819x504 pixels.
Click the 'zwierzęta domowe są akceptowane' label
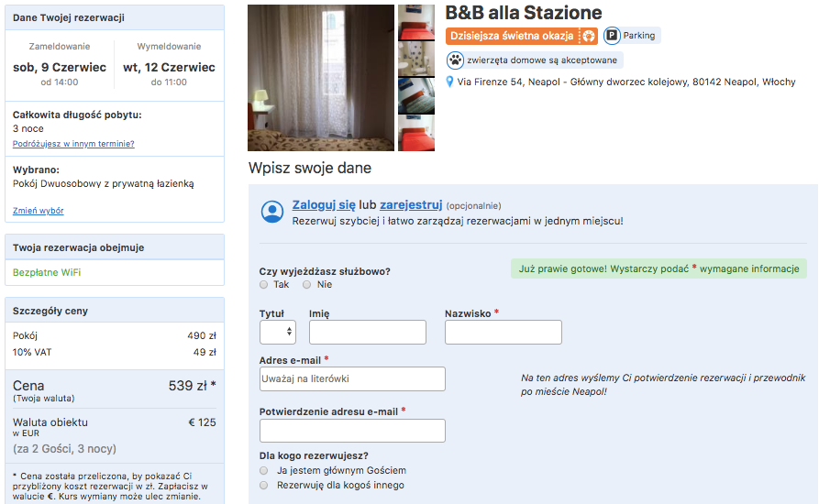[x=542, y=60]
